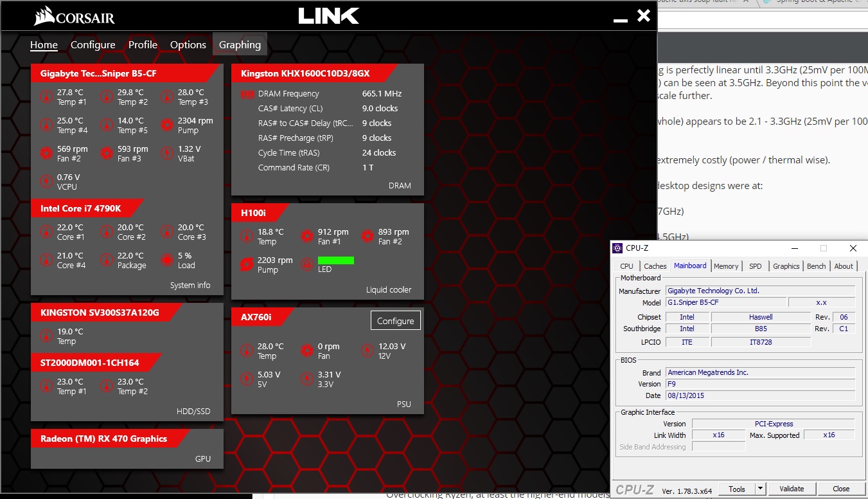This screenshot has width=868, height=499.
Task: Click the CPU Package temperature icon
Action: pos(107,260)
